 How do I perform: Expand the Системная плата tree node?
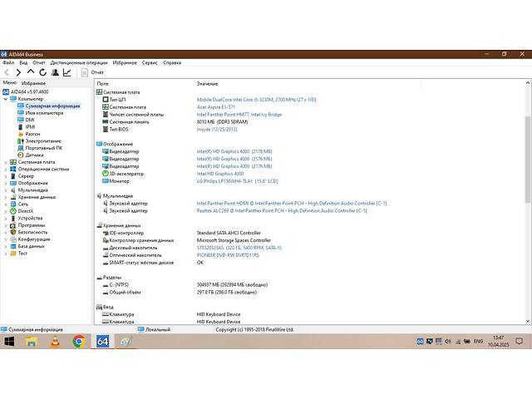pos(6,162)
